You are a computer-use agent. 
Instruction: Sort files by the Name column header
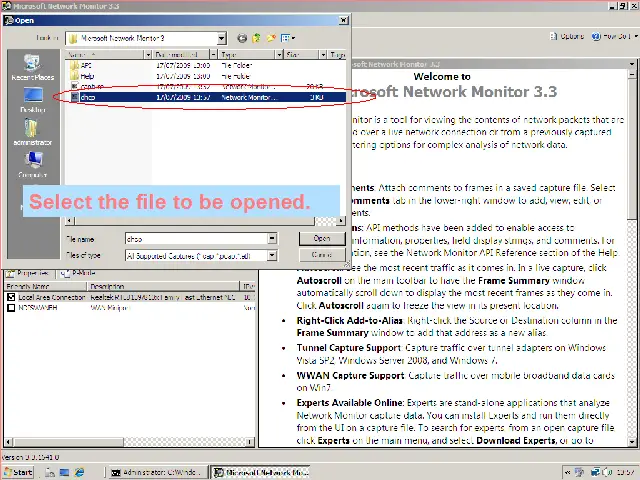104,54
